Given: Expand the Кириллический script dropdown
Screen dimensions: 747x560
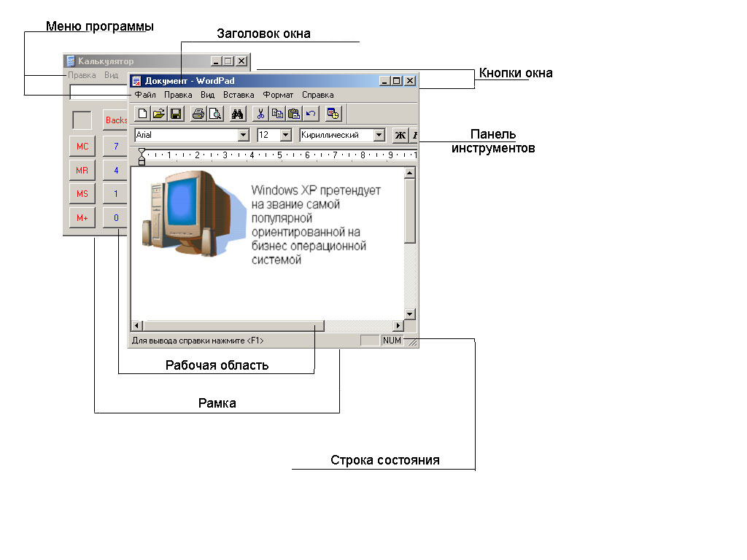Looking at the screenshot, I should (x=379, y=135).
